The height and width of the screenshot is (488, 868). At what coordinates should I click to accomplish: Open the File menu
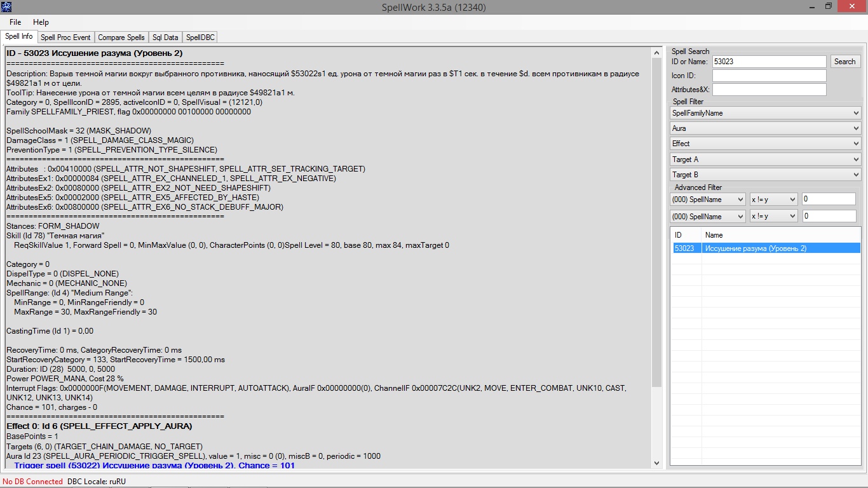(x=15, y=22)
